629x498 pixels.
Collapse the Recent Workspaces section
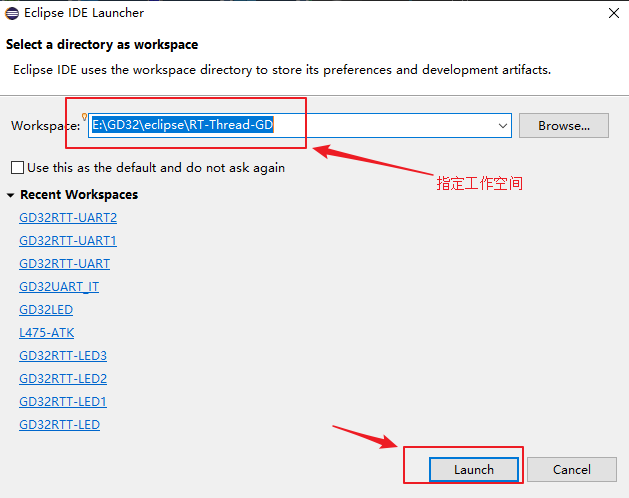(11, 195)
